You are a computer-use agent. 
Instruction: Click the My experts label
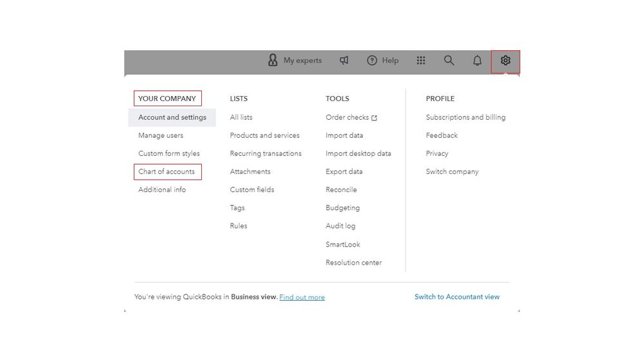click(302, 61)
